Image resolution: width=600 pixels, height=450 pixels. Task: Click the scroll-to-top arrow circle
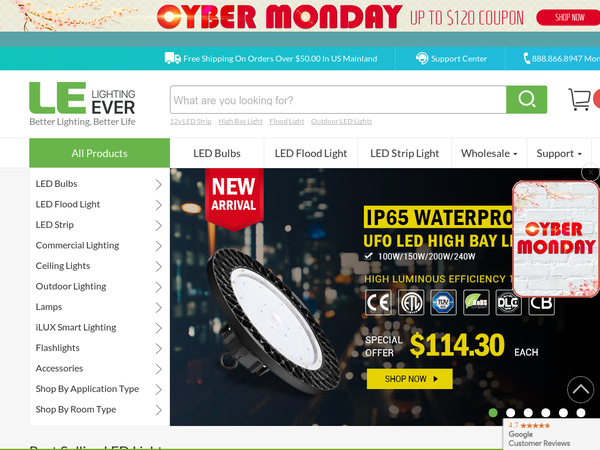tap(580, 390)
